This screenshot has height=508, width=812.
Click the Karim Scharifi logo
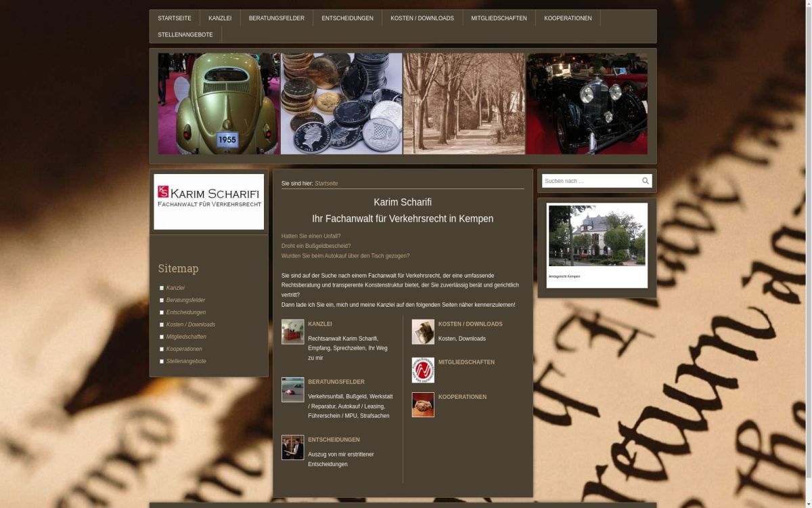(x=208, y=201)
